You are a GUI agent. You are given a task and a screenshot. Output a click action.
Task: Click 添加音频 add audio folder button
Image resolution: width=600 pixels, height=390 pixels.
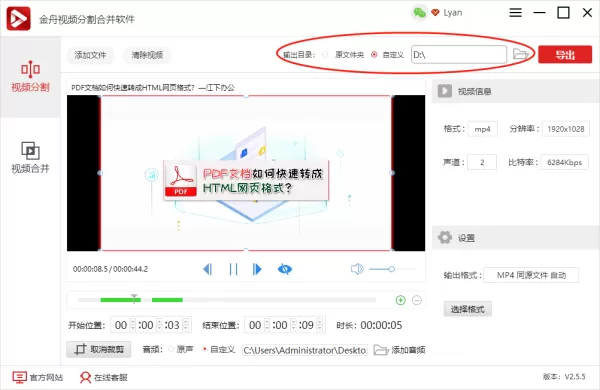399,350
